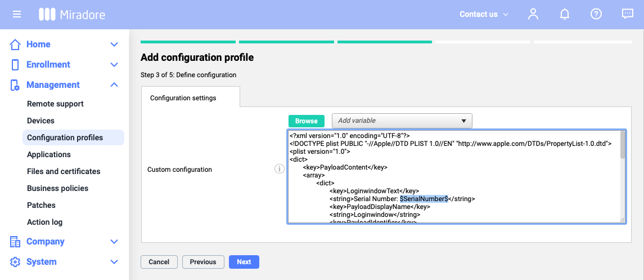Viewport: 644px width, 280px height.
Task: Click the Custom configuration info icon
Action: point(279,169)
